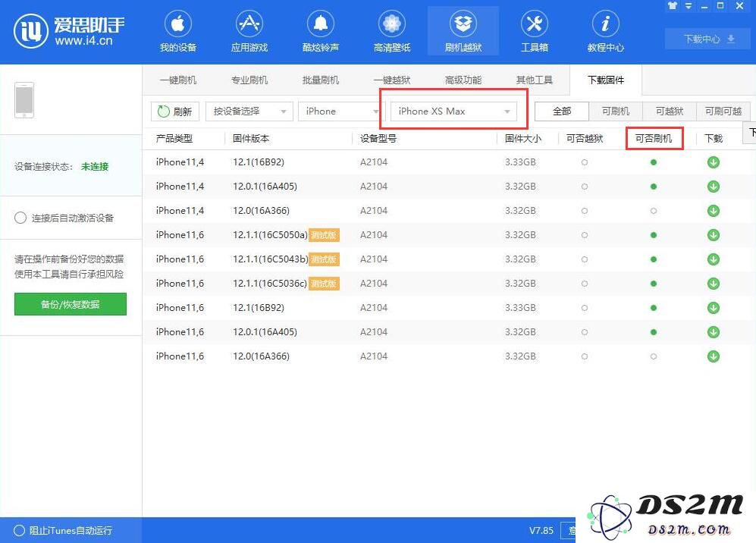Download 12.1.1(16C5036c) beta firmware
Viewport: 756px width, 543px height.
click(x=714, y=284)
